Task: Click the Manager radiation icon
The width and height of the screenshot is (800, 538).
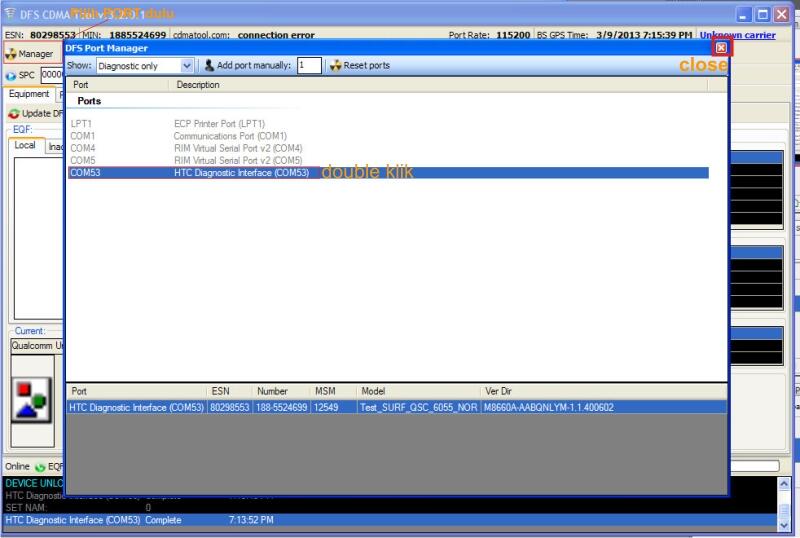Action: 11,54
